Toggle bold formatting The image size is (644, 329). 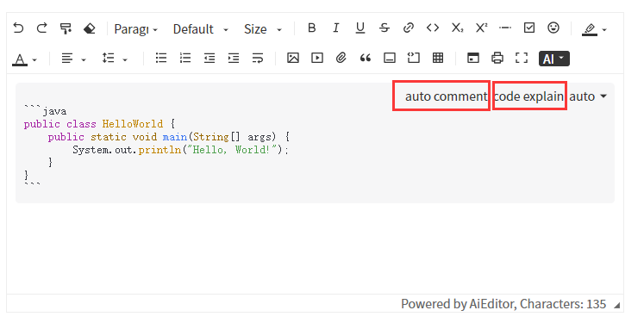pyautogui.click(x=312, y=28)
